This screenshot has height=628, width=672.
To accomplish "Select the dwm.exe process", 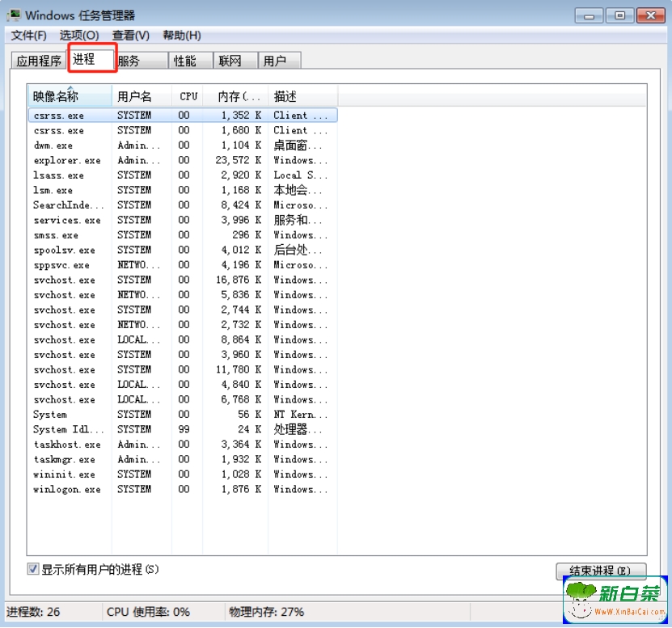I will click(183, 145).
